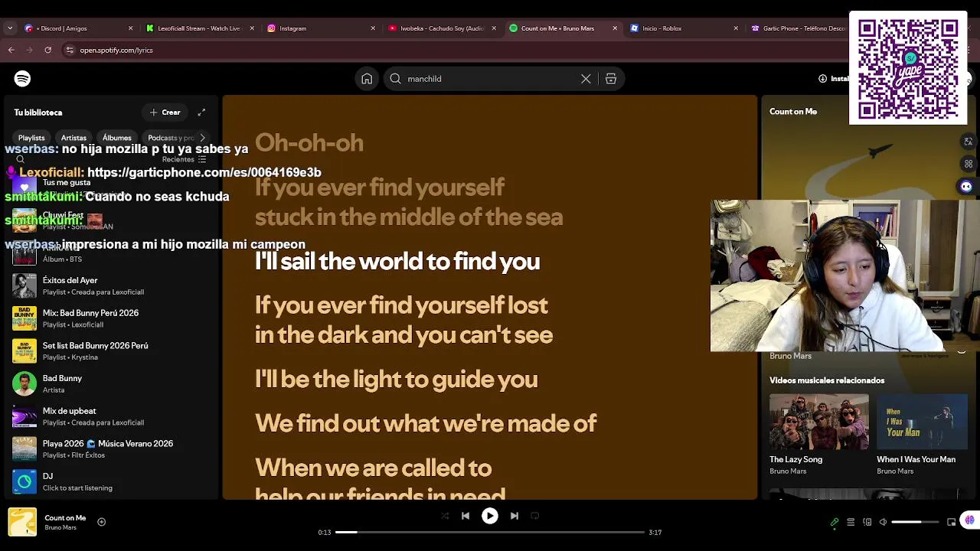Start the DJ listening session
The width and height of the screenshot is (980, 551).
110,481
